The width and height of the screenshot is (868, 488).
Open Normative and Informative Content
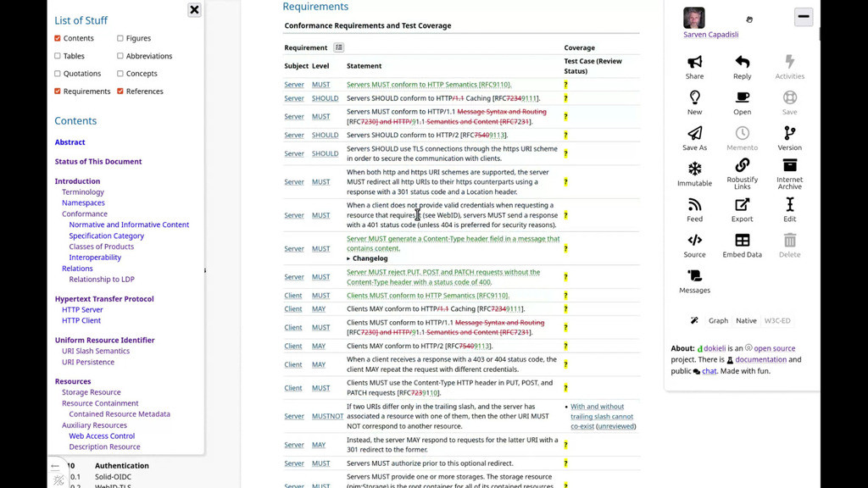coord(129,225)
